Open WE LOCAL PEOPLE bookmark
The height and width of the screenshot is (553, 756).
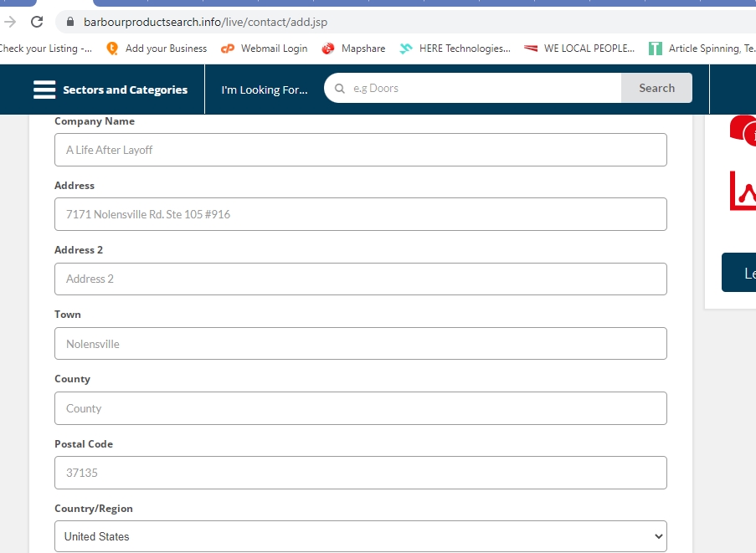[x=579, y=49]
